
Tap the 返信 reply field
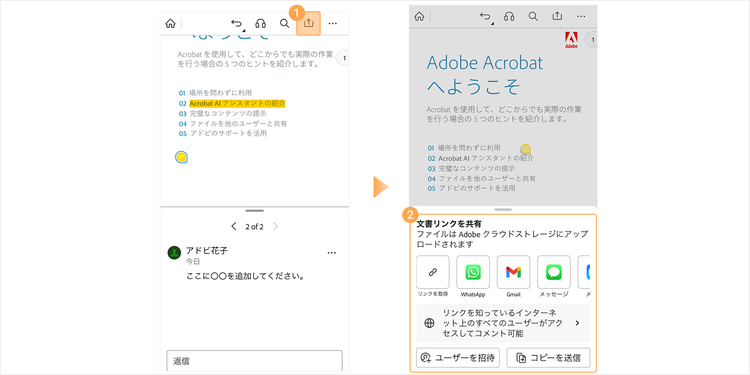coord(254,361)
